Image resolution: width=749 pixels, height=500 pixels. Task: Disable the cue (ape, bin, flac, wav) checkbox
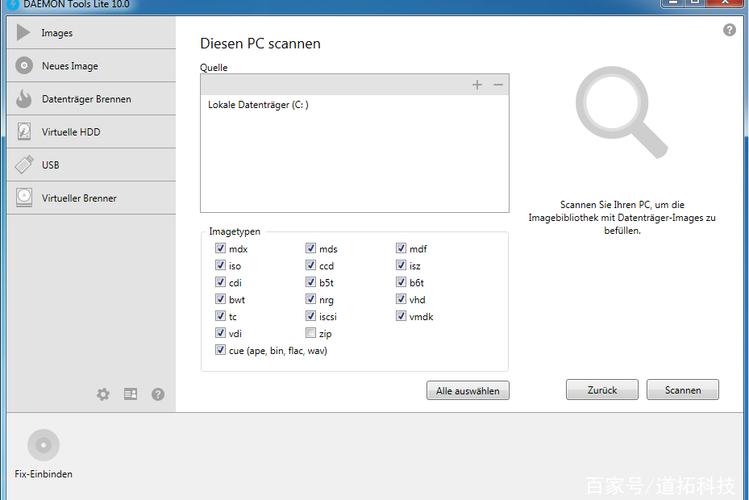click(x=220, y=350)
